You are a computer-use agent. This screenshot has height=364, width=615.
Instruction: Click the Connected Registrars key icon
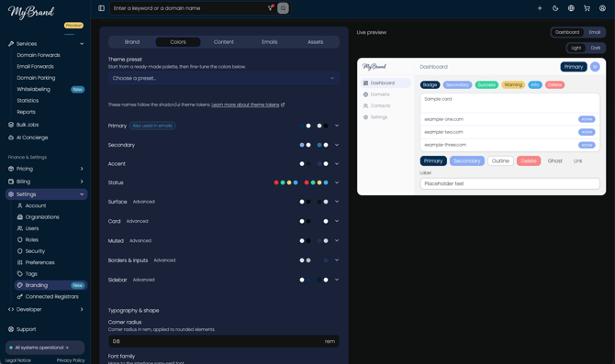point(20,296)
